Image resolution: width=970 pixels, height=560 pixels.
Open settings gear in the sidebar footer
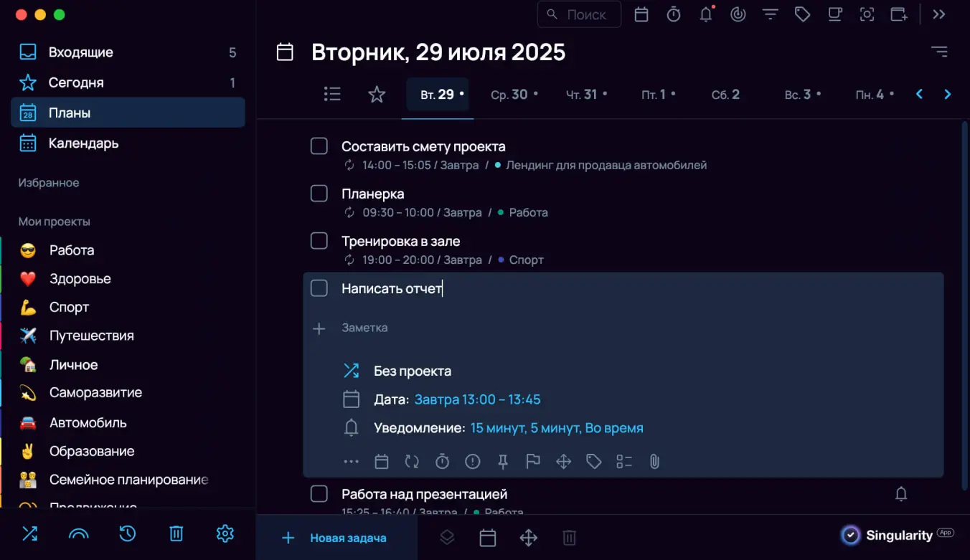(x=225, y=533)
